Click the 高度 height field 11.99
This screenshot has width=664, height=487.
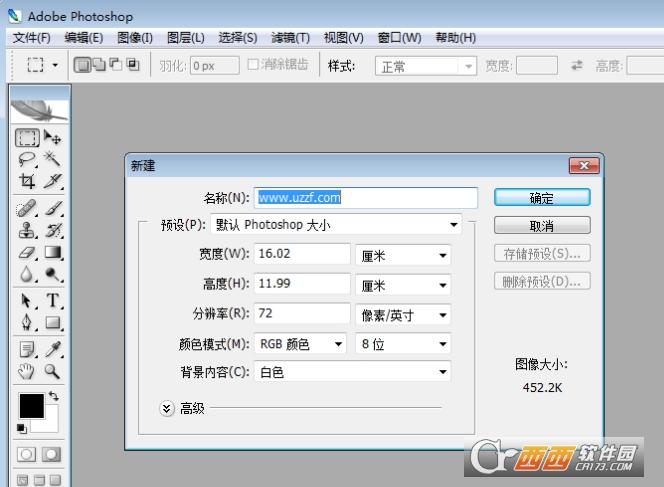(x=302, y=284)
